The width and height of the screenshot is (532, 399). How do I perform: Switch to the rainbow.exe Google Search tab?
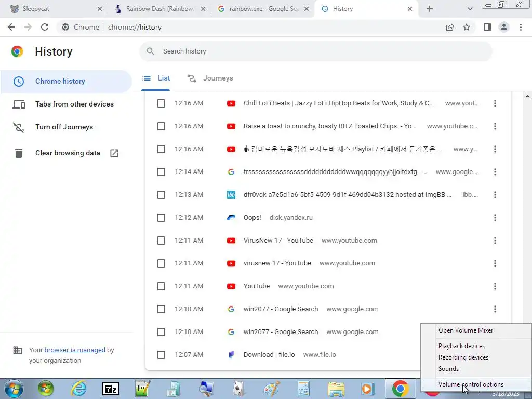[x=263, y=9]
